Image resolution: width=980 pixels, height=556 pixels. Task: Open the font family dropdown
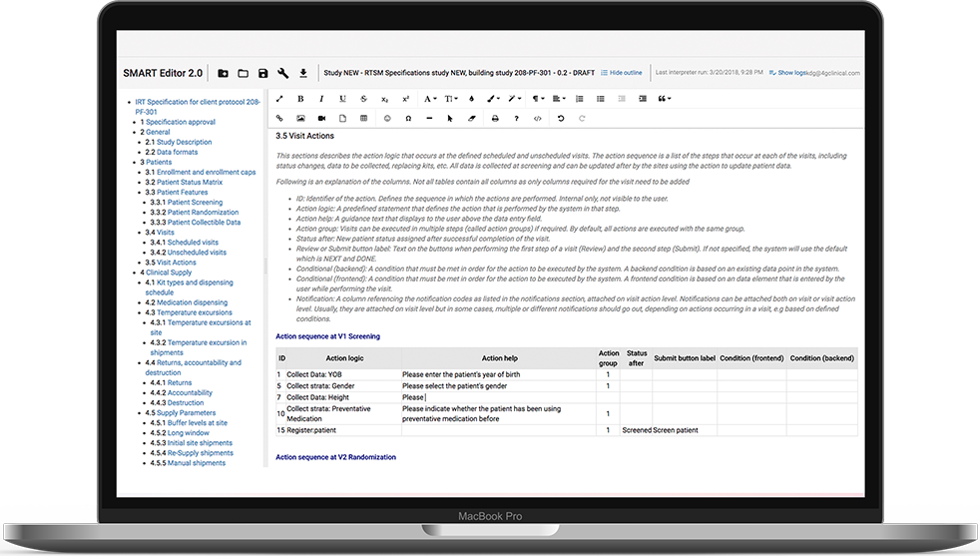pos(429,99)
